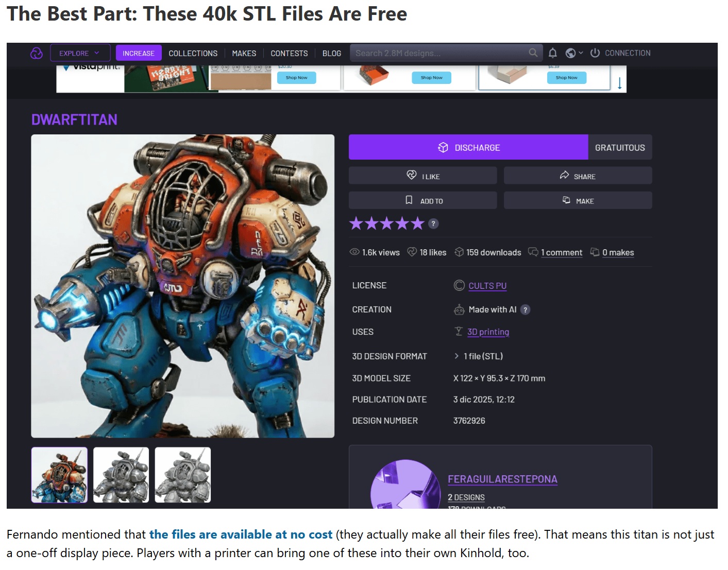Click the speech bubble comment icon

click(533, 252)
